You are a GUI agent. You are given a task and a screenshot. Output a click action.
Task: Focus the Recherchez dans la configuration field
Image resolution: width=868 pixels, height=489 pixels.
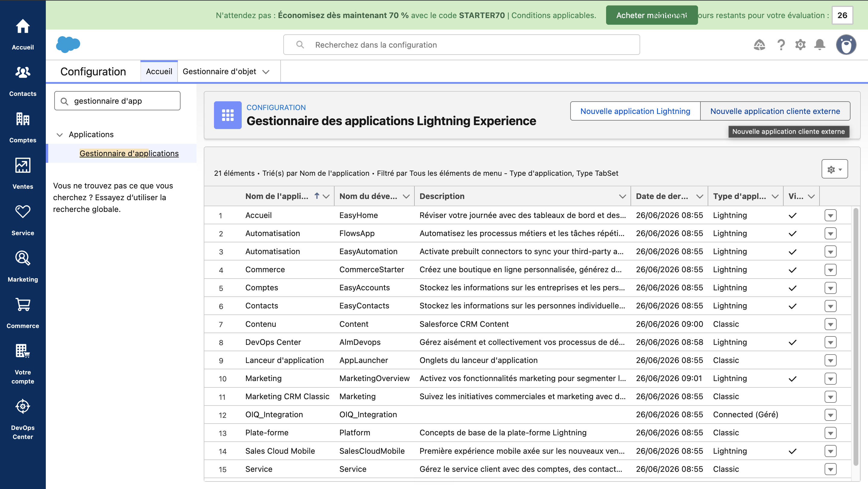(461, 45)
